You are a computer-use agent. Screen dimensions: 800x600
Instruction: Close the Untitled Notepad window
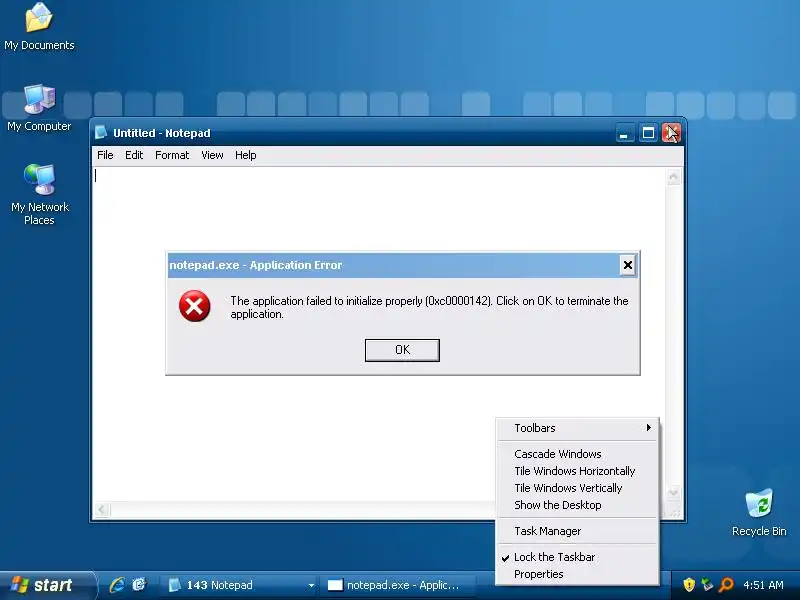671,133
